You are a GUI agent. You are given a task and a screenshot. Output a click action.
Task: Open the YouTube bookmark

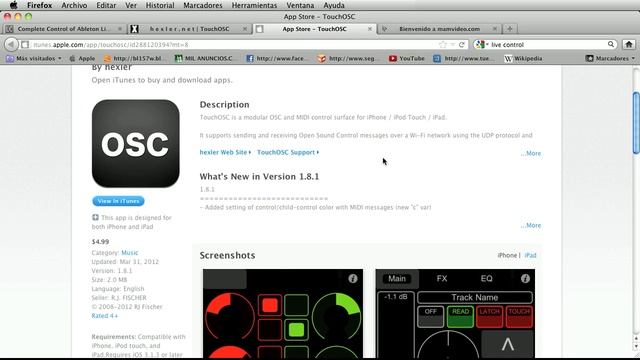click(407, 58)
